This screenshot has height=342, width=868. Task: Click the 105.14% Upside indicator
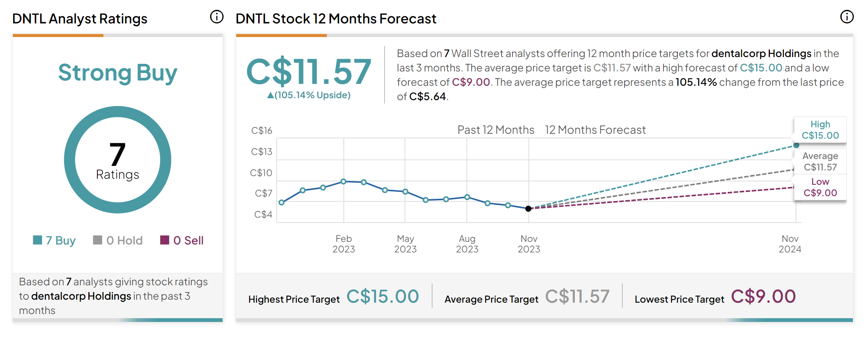(x=309, y=95)
